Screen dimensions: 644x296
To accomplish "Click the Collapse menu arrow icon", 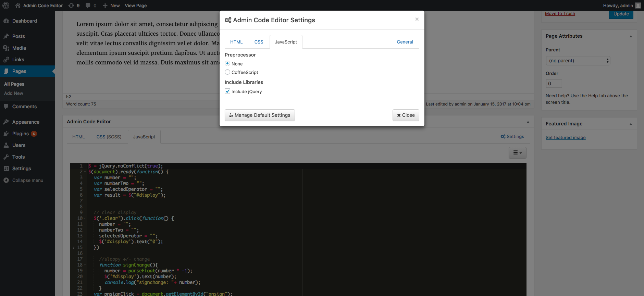I will tap(6, 180).
